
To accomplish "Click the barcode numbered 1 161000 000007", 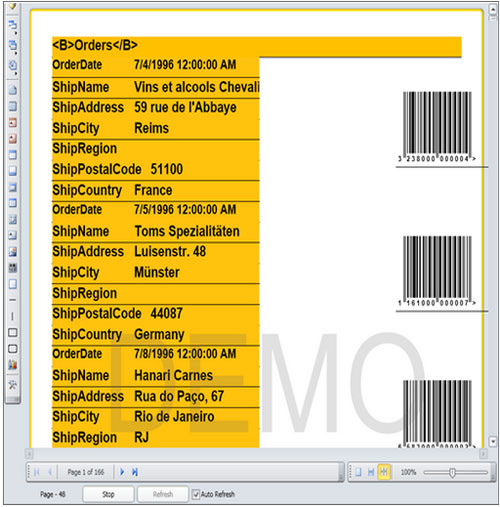I will click(437, 271).
